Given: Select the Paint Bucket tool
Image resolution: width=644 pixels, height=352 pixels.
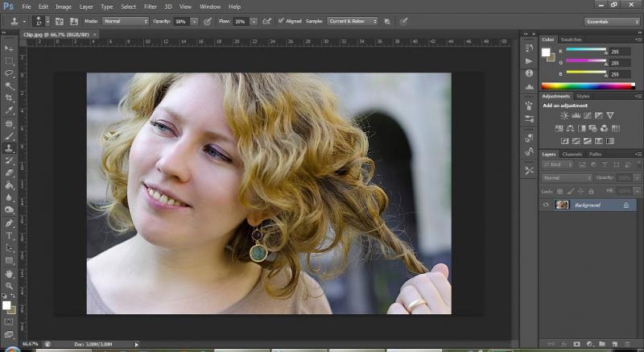Looking at the screenshot, I should (x=9, y=185).
